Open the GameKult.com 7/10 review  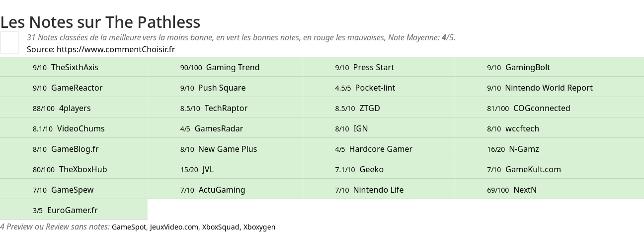tap(549, 169)
